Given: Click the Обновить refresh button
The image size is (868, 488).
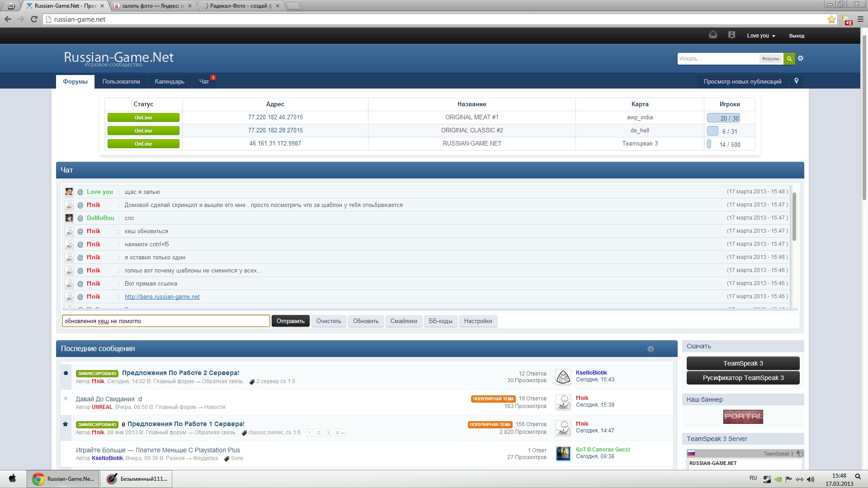Looking at the screenshot, I should [366, 321].
